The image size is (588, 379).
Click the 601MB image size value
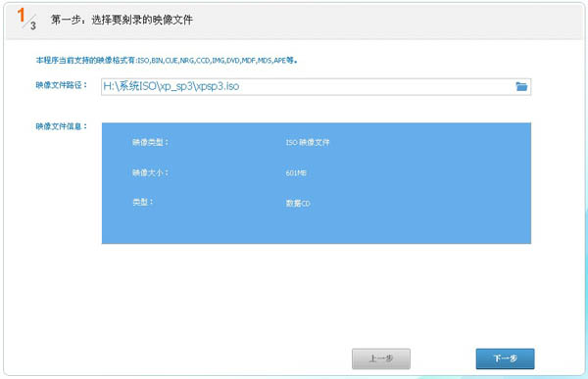(x=296, y=172)
